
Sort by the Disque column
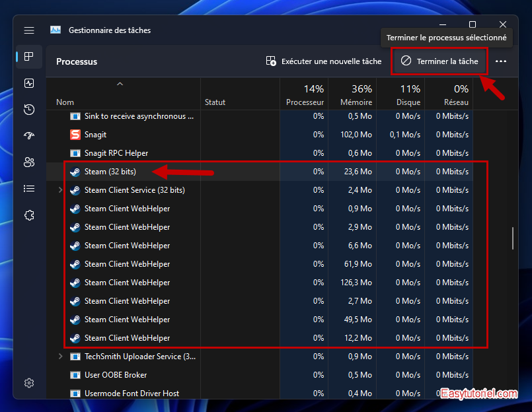pyautogui.click(x=400, y=94)
